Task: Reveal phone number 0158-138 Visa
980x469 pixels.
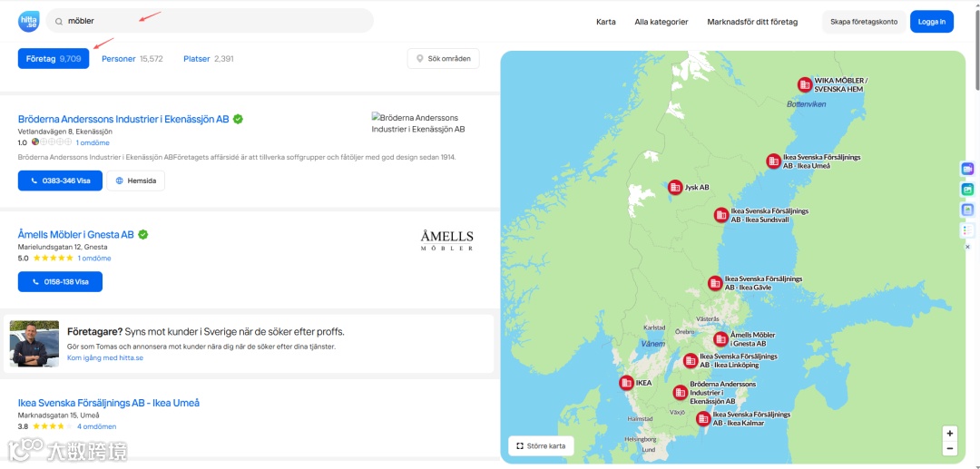Action: pyautogui.click(x=60, y=281)
